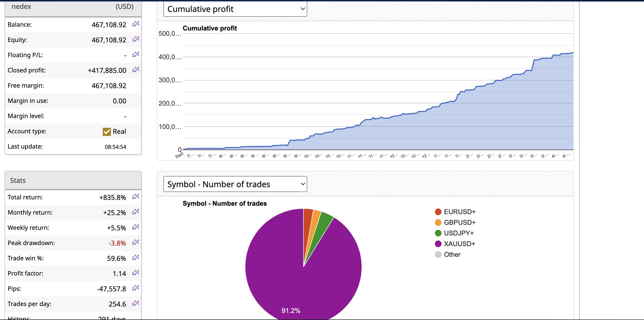This screenshot has width=644, height=320.
Task: Click the purple 91.2% pie slice
Action: 279,279
